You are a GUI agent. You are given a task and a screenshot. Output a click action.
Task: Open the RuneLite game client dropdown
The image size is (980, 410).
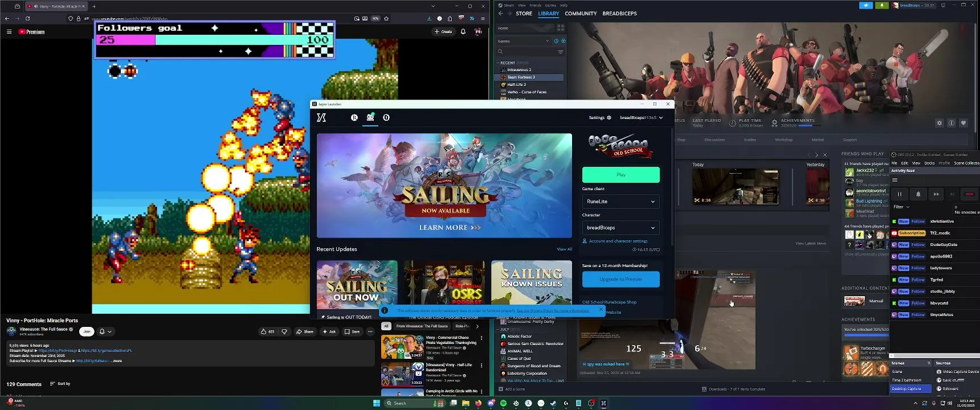[620, 202]
